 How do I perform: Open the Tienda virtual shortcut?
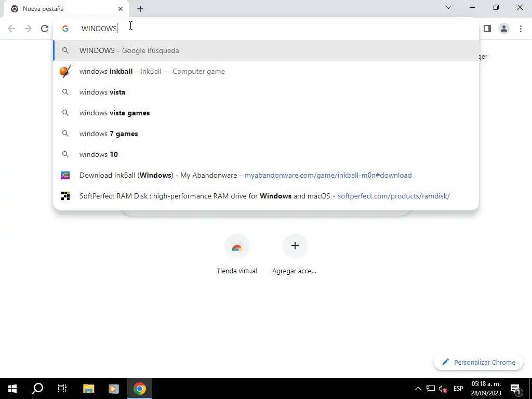(x=237, y=255)
